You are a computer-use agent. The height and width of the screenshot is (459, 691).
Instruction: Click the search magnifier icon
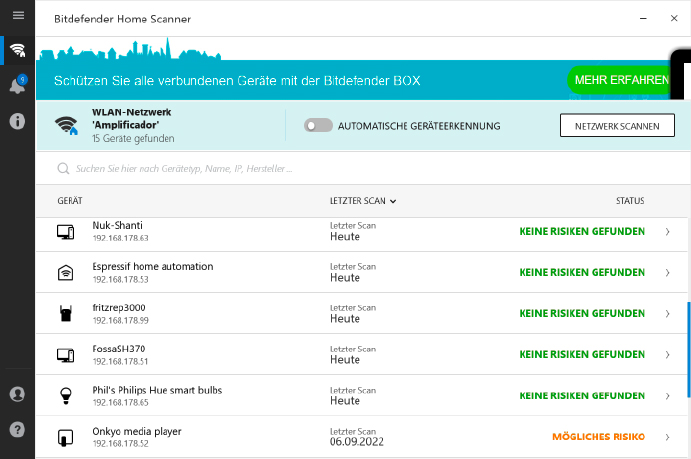click(63, 169)
